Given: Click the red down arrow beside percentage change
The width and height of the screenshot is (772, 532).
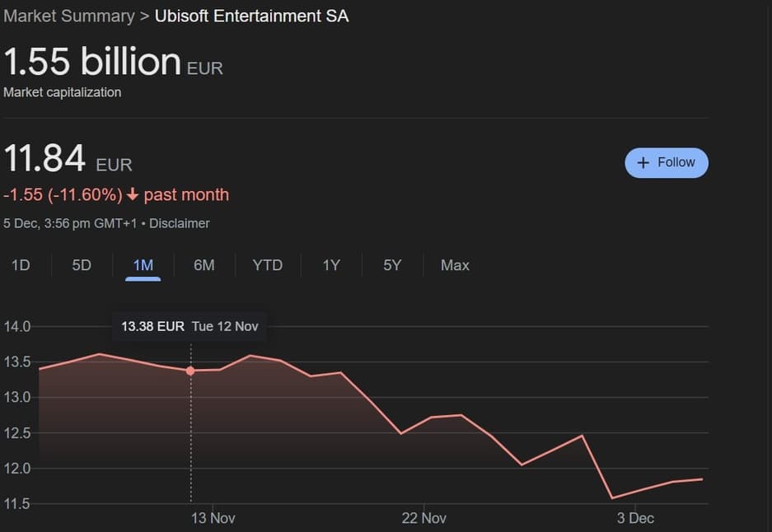Looking at the screenshot, I should [x=133, y=195].
